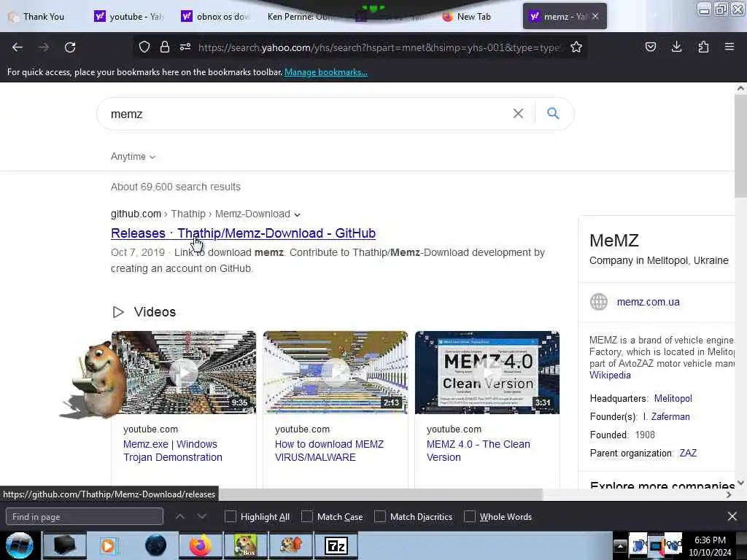Open the Windows Start menu
The height and width of the screenshot is (560, 747).
20,545
